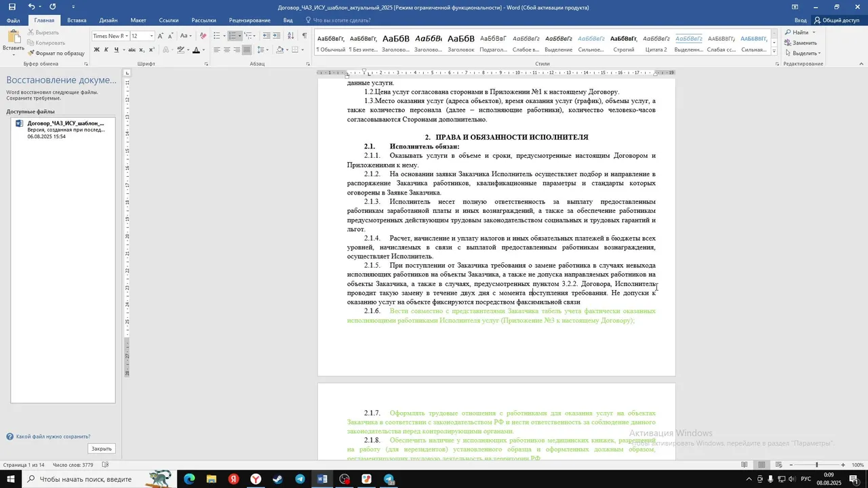
Task: Click Закрыть in the recovery pane
Action: pos(102,448)
